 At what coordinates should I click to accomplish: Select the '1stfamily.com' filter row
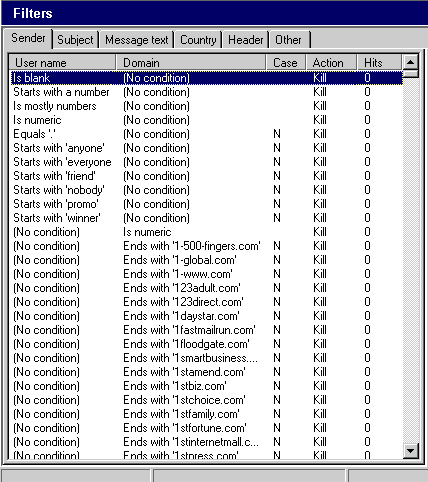coord(206,414)
